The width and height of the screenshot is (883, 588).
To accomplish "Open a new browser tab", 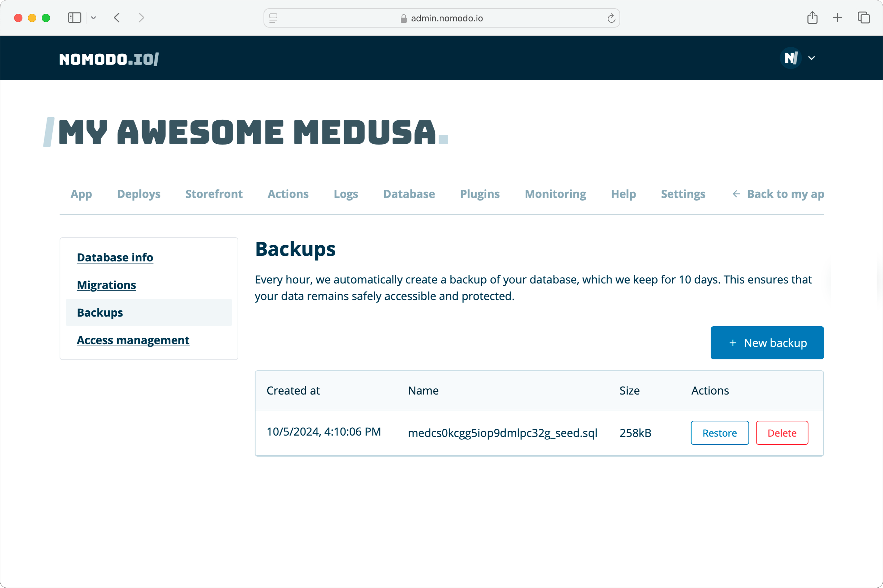I will (837, 17).
